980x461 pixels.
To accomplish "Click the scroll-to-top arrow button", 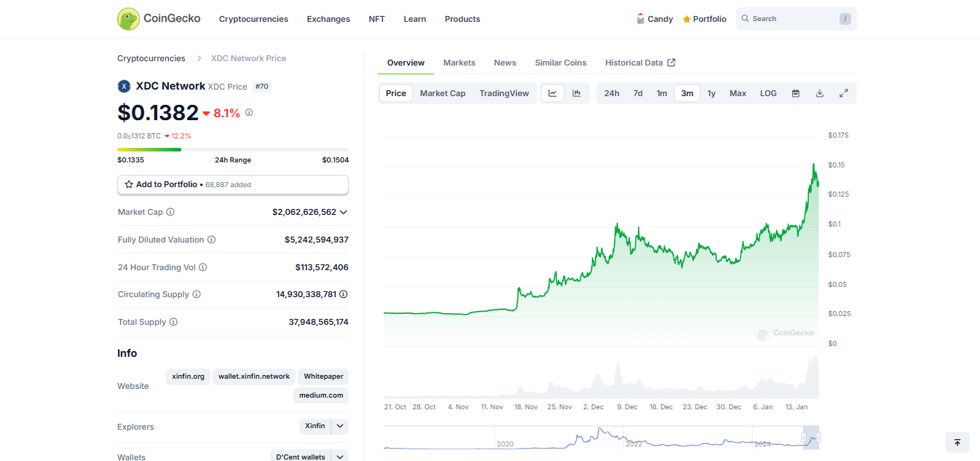I will (957, 443).
